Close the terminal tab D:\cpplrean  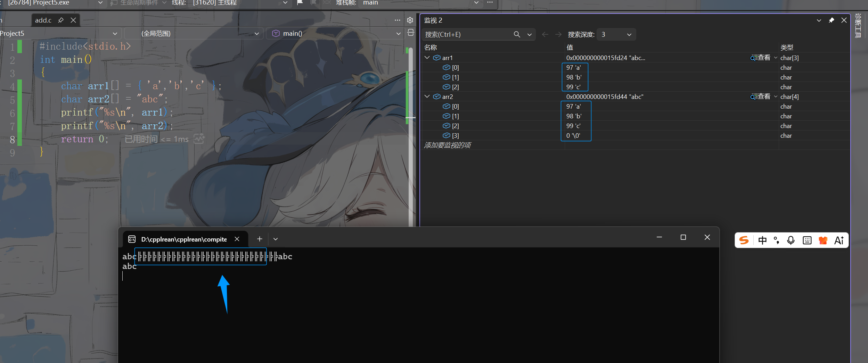click(237, 239)
